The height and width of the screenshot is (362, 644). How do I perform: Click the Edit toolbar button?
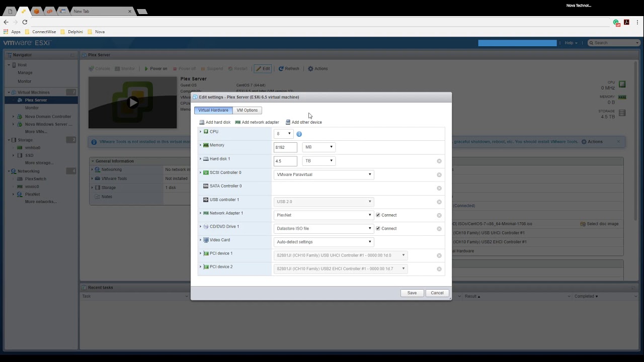coord(263,68)
